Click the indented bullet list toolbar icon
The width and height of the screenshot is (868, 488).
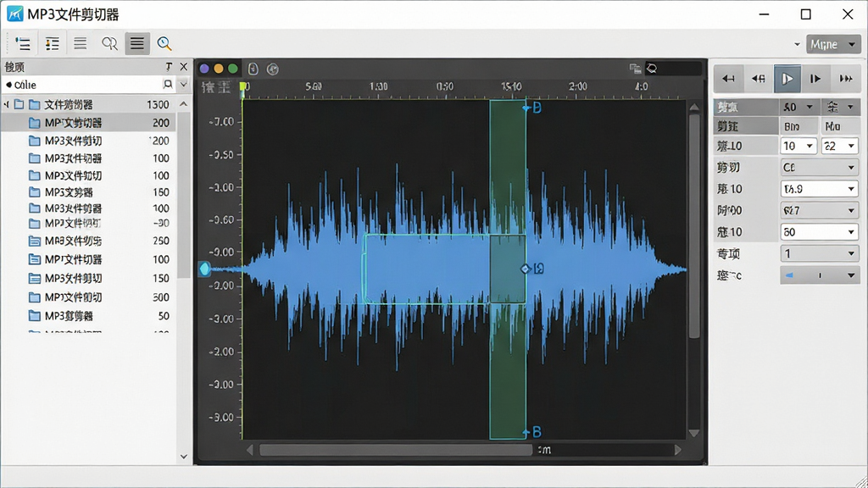tap(23, 44)
